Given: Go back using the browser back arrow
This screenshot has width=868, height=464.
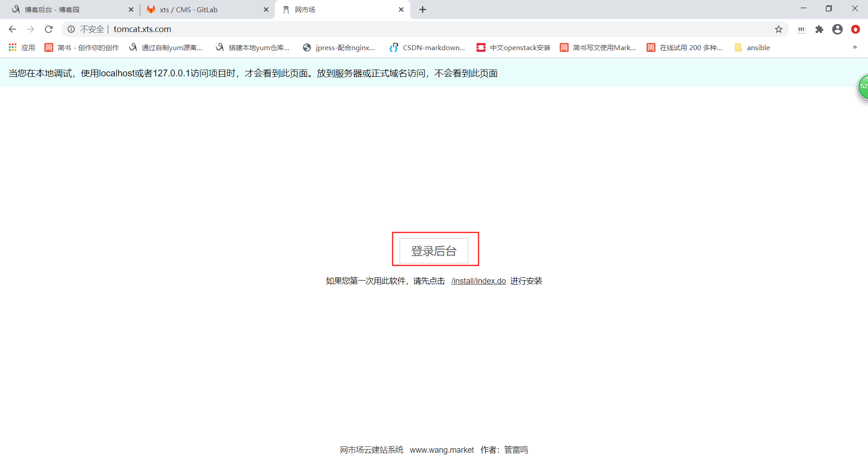Looking at the screenshot, I should coord(12,29).
